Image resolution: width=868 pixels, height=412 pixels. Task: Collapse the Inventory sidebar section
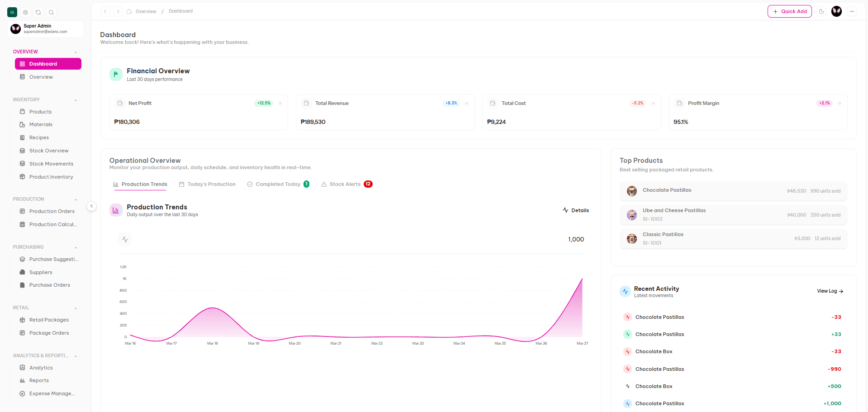pyautogui.click(x=76, y=100)
